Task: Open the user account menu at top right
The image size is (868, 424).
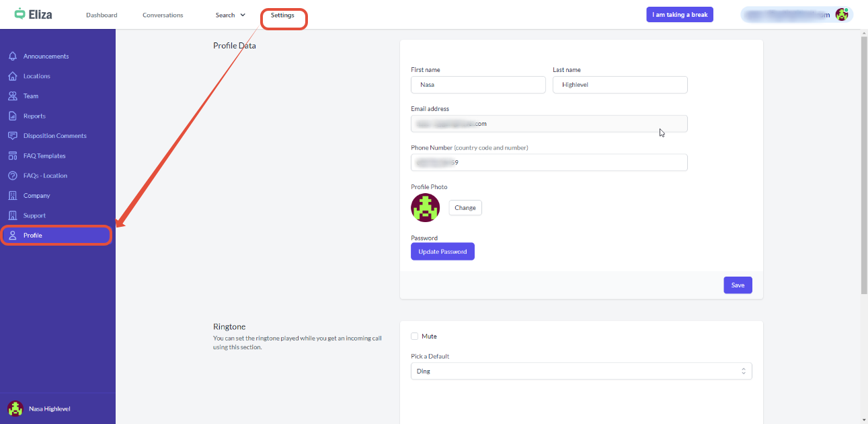Action: point(796,15)
